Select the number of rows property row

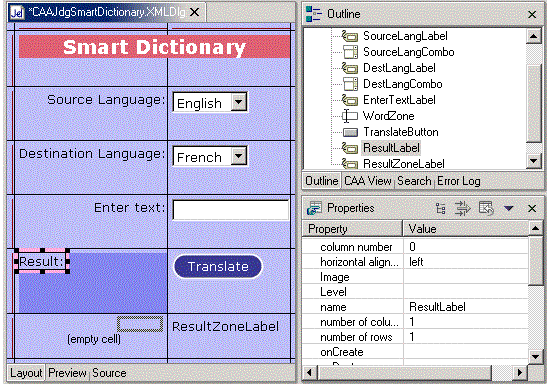pos(415,337)
